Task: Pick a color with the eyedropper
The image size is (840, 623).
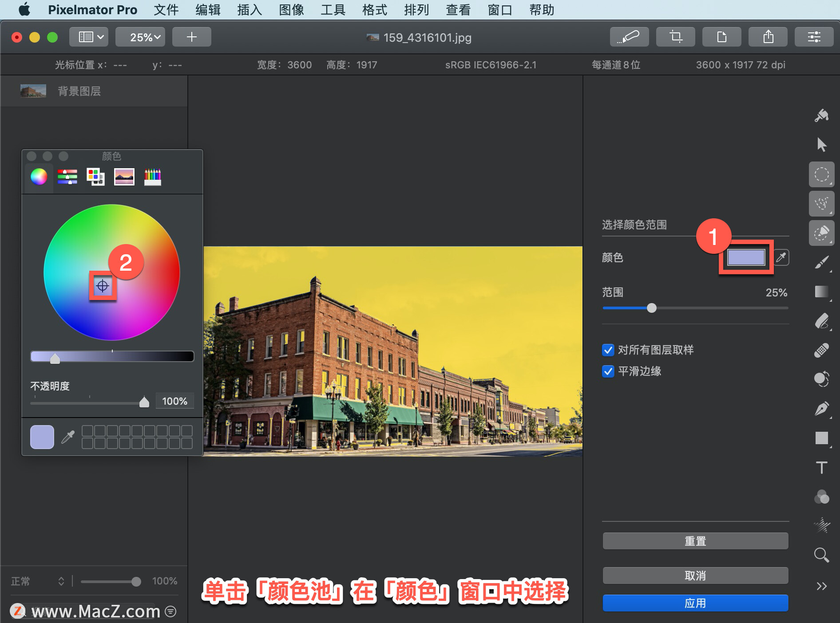Action: pos(782,257)
